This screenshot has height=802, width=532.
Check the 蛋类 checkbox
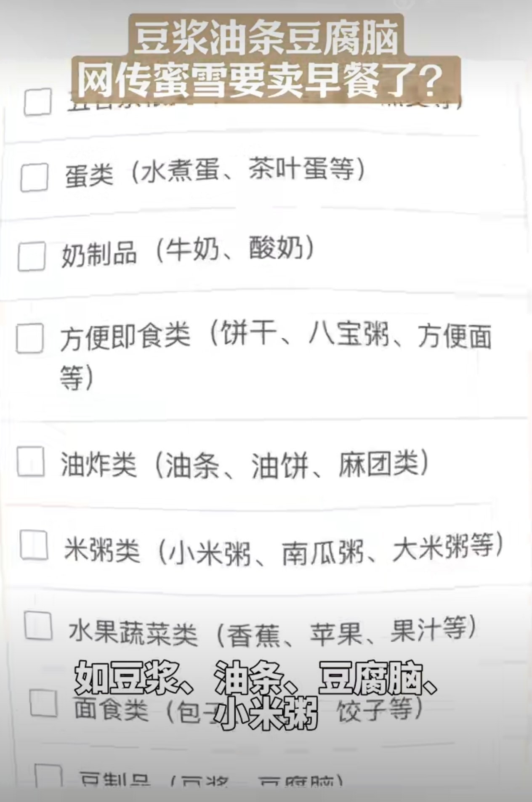[35, 178]
